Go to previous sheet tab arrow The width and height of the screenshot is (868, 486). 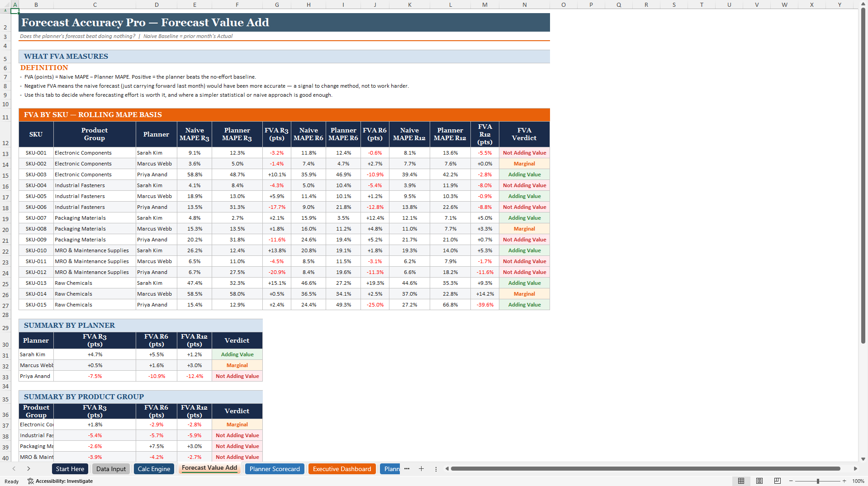pos(14,469)
